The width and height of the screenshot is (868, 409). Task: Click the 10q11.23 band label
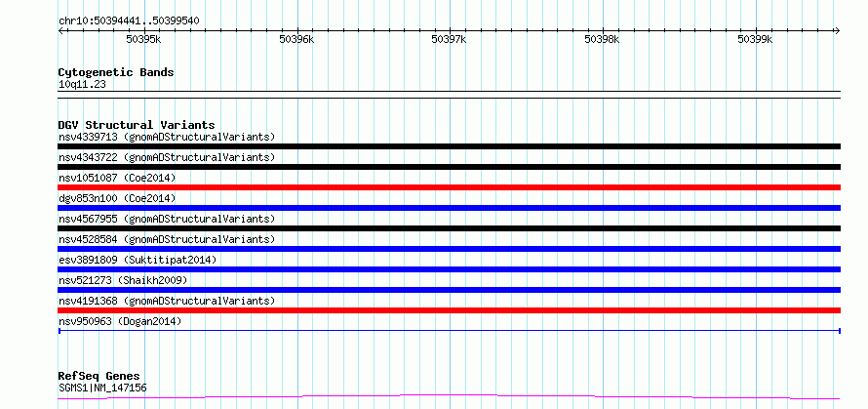[82, 85]
